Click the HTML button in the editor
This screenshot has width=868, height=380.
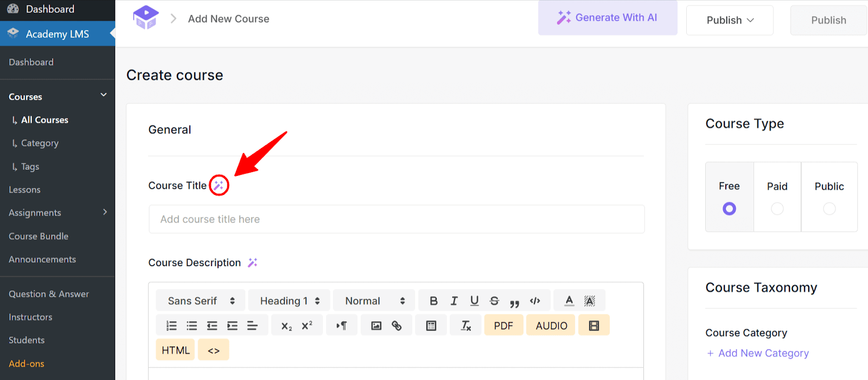tap(175, 350)
